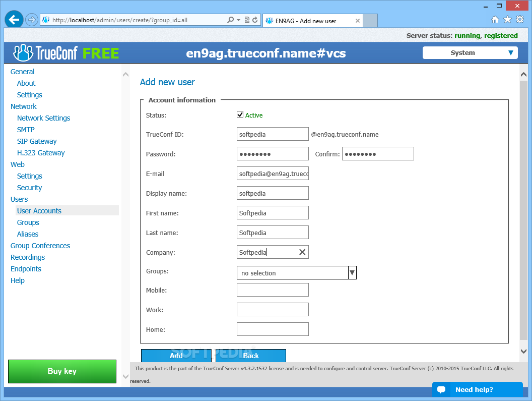Open SMTP settings page
This screenshot has height=401, width=532.
coord(26,130)
